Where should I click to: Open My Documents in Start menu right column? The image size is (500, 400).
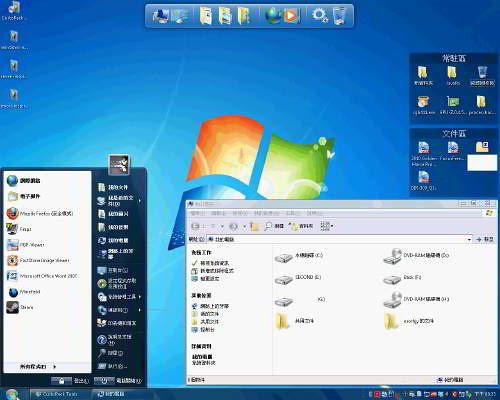click(113, 187)
